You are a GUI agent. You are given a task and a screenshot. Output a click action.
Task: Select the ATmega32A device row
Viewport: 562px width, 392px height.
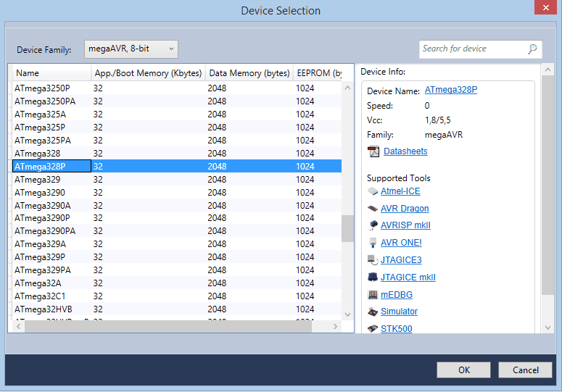[38, 283]
